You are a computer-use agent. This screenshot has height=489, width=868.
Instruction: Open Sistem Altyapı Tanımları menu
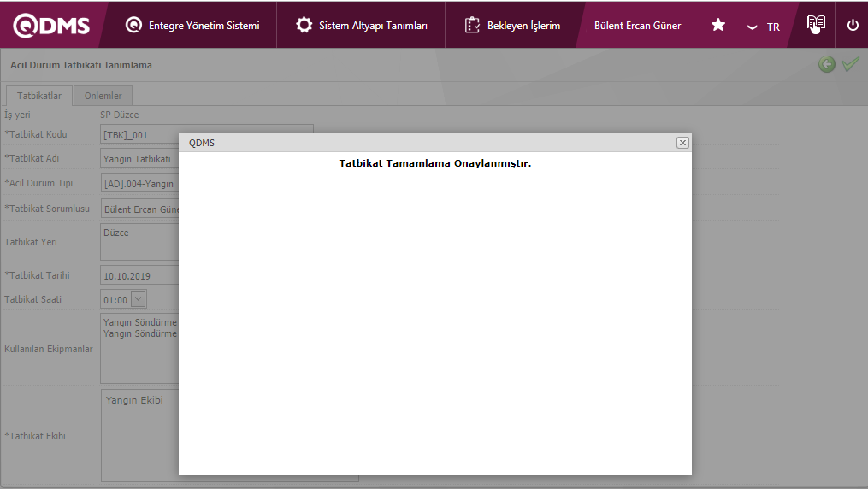[x=361, y=26]
